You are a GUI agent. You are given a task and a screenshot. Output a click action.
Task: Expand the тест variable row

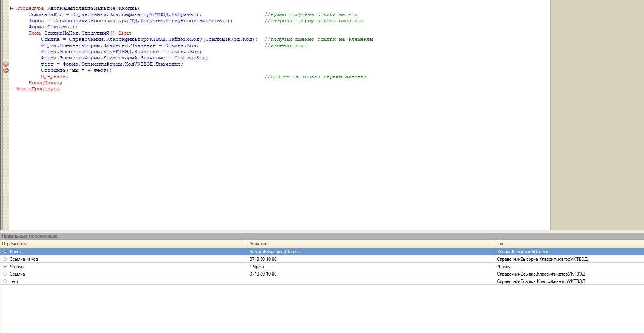[x=5, y=281]
